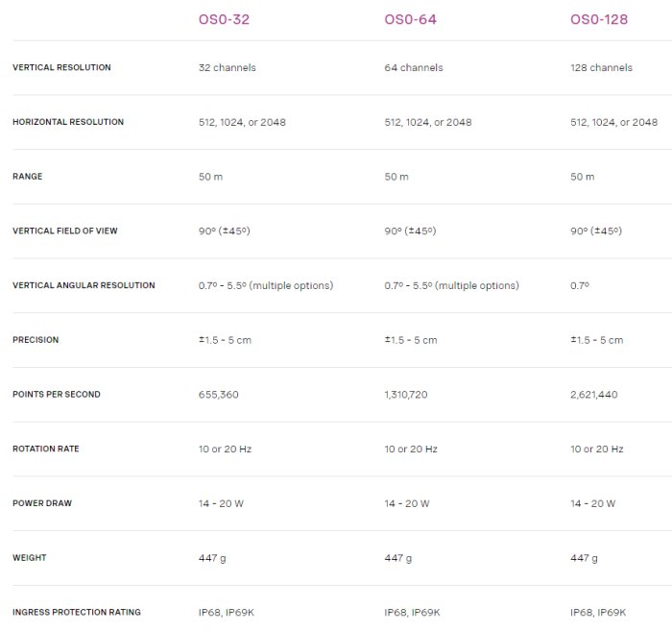Screen dimensions: 672x631
Task: Click the Ingress Protection Rating label
Action: coord(76,613)
